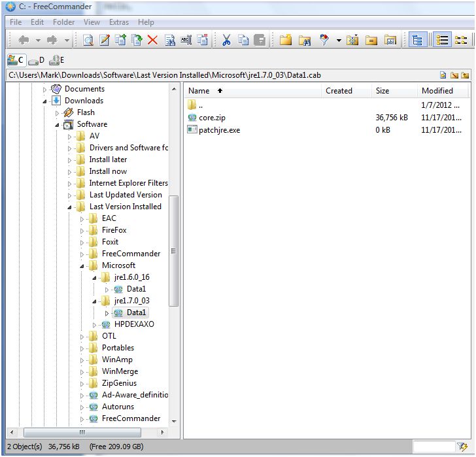This screenshot has width=476, height=457.
Task: Collapse the Downloads tree node
Action: click(44, 101)
